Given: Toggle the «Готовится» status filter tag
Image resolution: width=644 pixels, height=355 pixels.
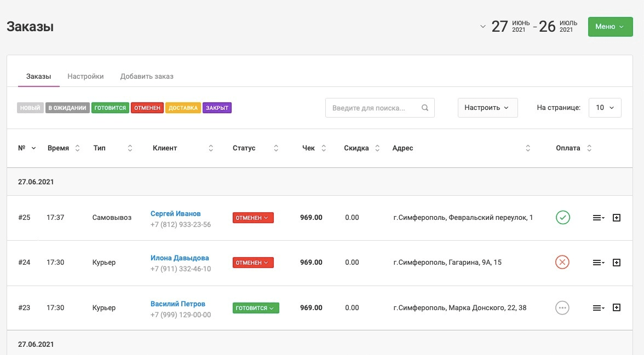Looking at the screenshot, I should click(x=110, y=108).
